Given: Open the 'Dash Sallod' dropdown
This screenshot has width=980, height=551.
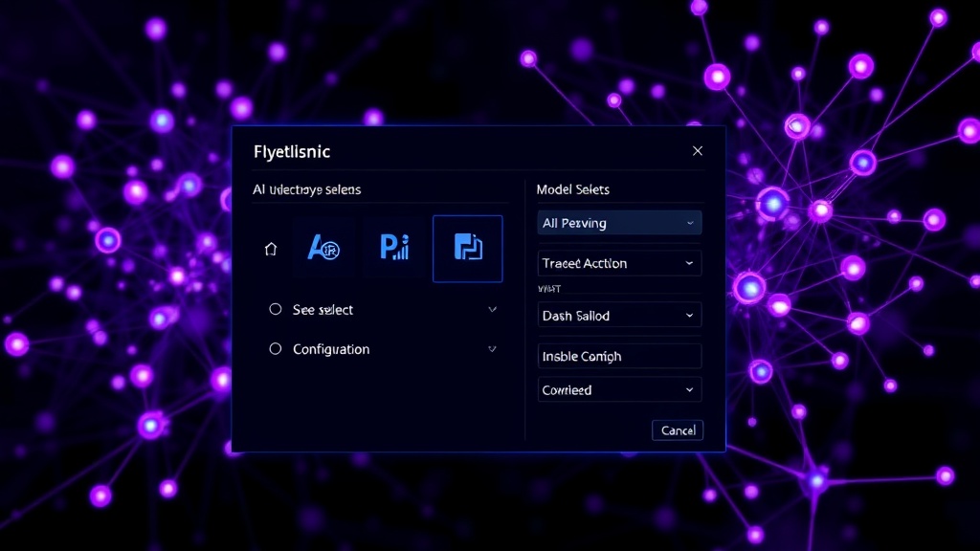Looking at the screenshot, I should point(619,316).
